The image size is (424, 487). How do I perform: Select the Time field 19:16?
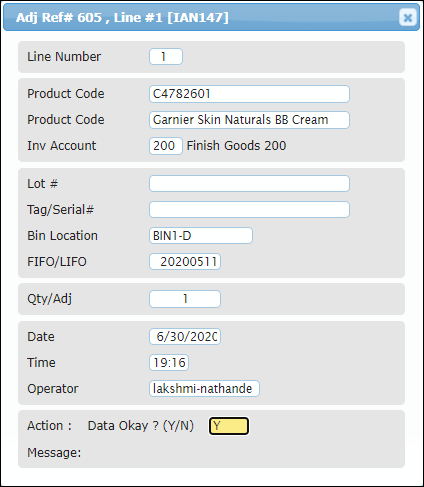[x=169, y=363]
